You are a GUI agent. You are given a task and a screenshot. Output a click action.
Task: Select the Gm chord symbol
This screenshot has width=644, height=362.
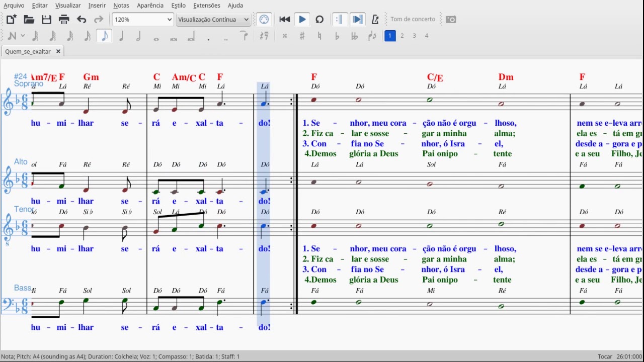click(x=91, y=77)
